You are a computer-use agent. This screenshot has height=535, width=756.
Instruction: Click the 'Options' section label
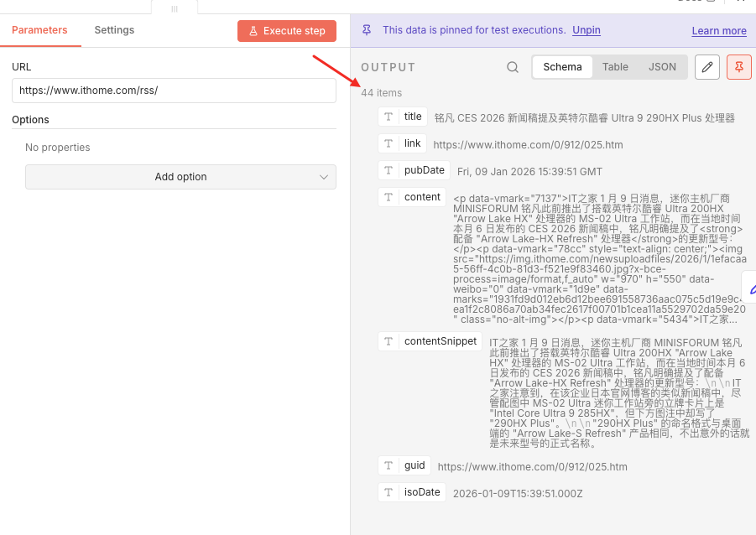[30, 120]
